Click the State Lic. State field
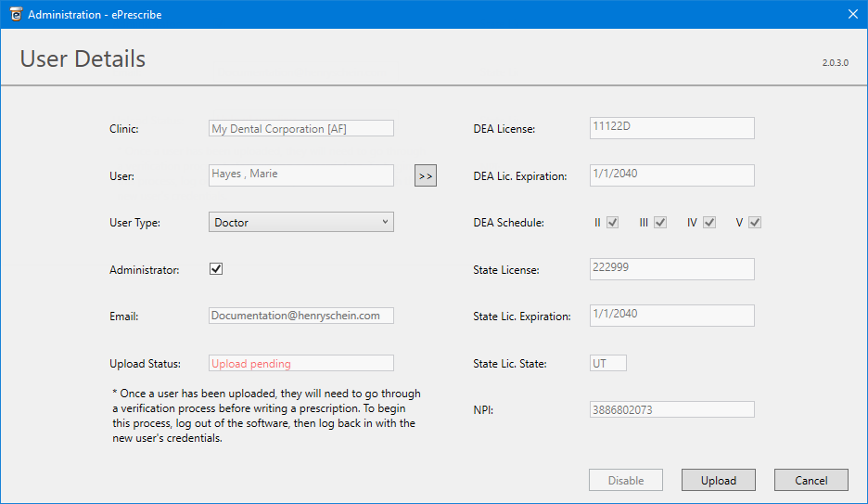 [607, 363]
